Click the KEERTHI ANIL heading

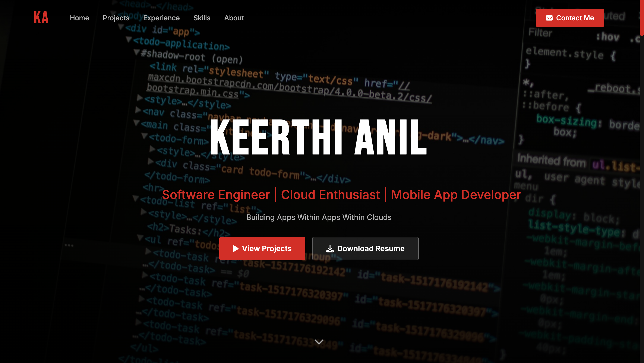(x=318, y=137)
